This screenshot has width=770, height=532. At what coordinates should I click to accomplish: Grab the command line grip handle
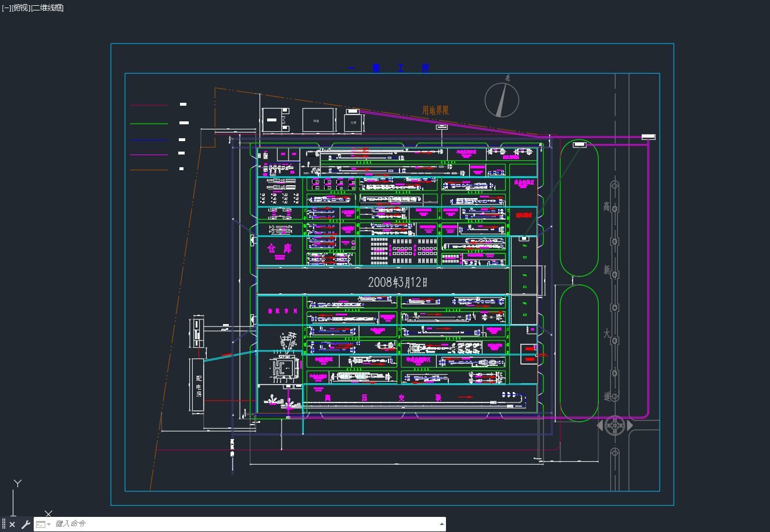3,524
